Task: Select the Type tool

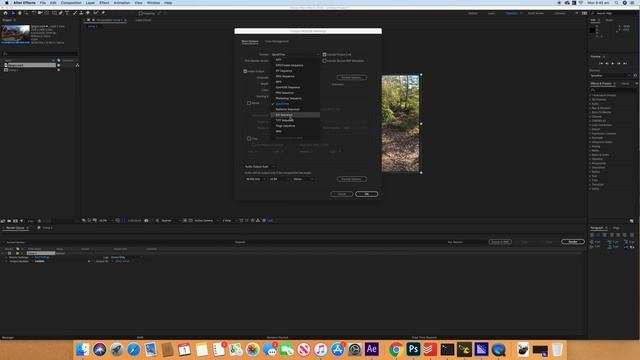Action: 67,13
